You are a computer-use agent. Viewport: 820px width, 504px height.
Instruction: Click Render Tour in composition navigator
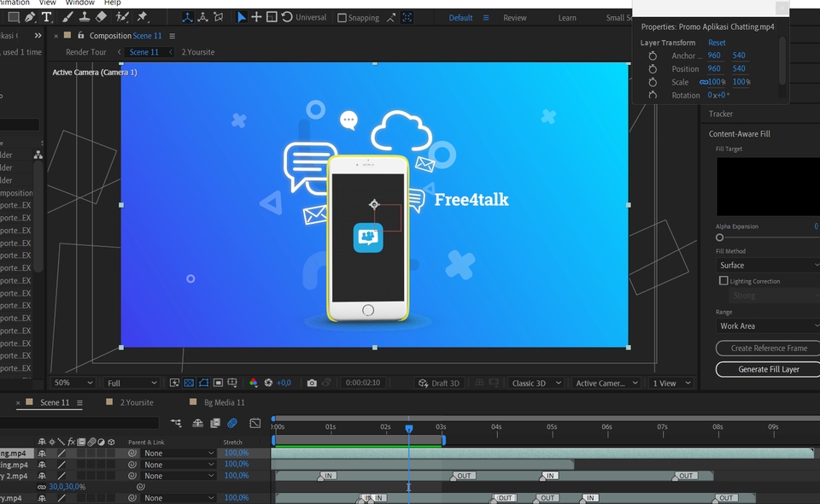85,52
